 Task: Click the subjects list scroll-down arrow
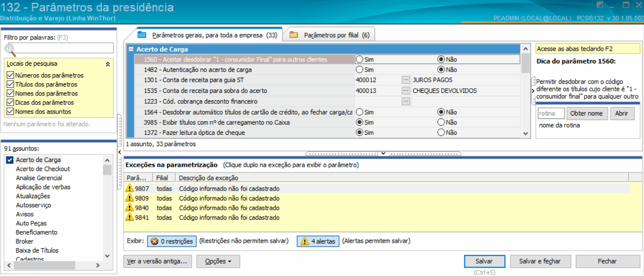(x=107, y=255)
